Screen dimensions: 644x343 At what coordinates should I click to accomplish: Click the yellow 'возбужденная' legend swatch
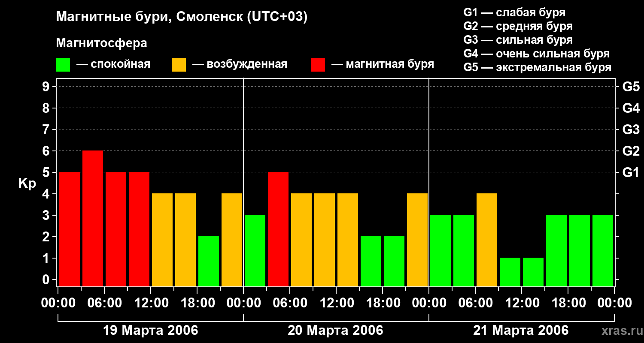click(x=179, y=65)
